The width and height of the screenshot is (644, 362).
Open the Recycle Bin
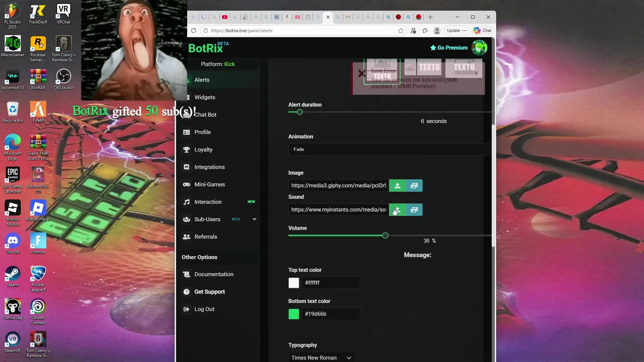coord(13,113)
